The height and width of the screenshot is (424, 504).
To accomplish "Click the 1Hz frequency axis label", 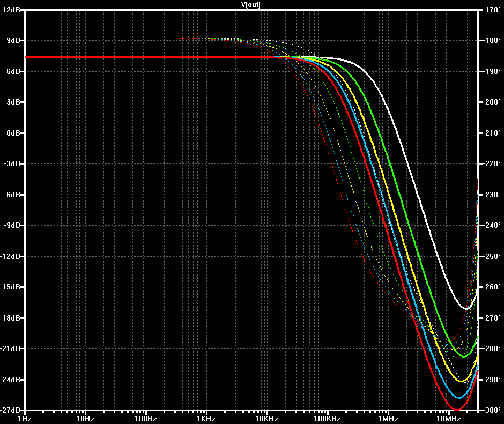I will click(25, 419).
